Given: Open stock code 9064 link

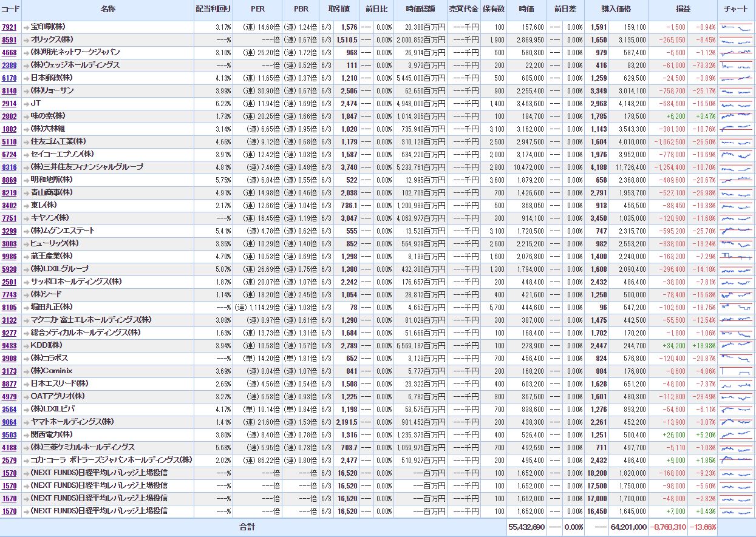Looking at the screenshot, I should (9, 422).
